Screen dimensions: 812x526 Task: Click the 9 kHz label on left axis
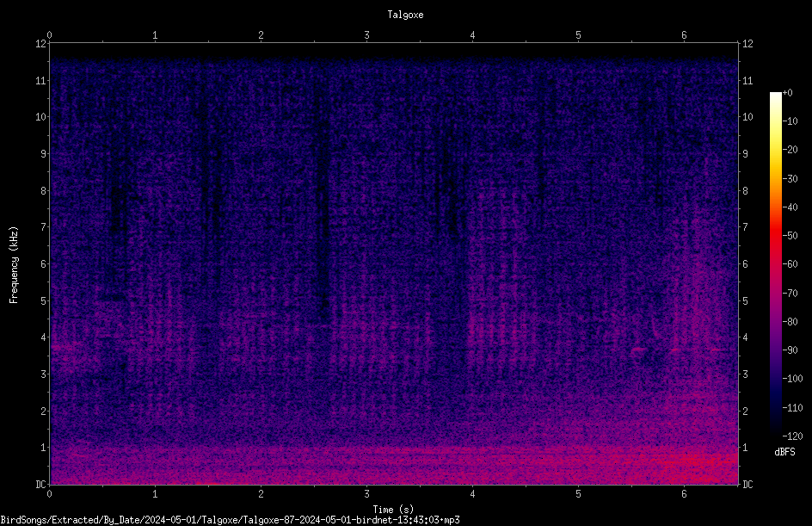point(44,154)
